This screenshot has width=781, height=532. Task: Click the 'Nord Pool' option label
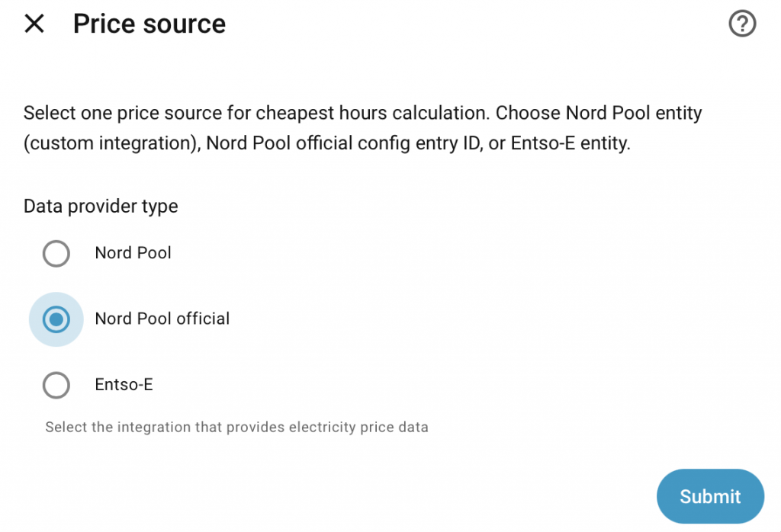(x=133, y=253)
